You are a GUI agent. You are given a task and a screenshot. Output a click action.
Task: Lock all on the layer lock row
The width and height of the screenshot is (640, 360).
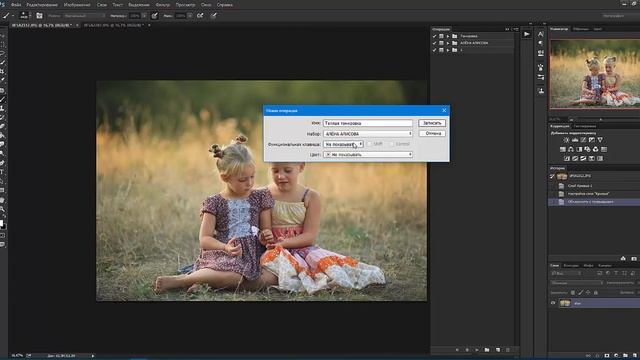(x=596, y=293)
